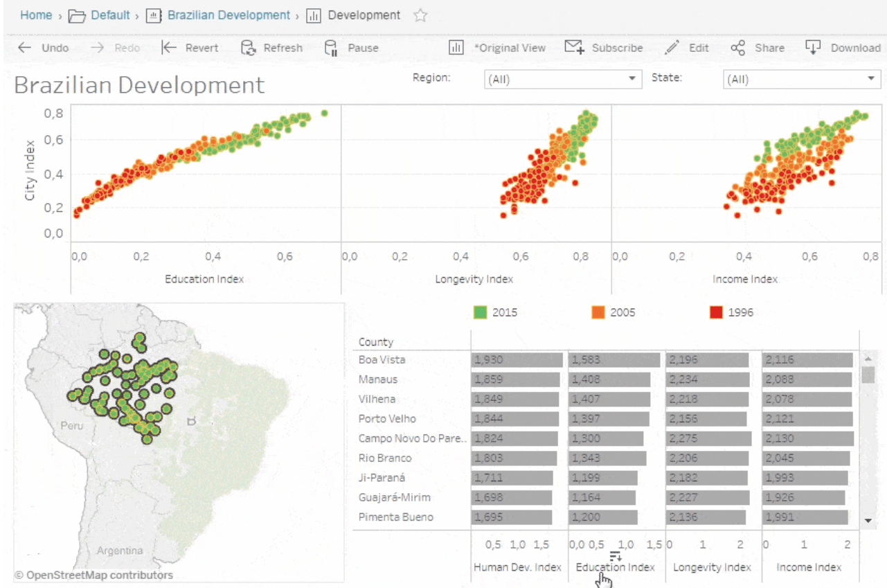Open the State filter dropdown

pos(870,79)
